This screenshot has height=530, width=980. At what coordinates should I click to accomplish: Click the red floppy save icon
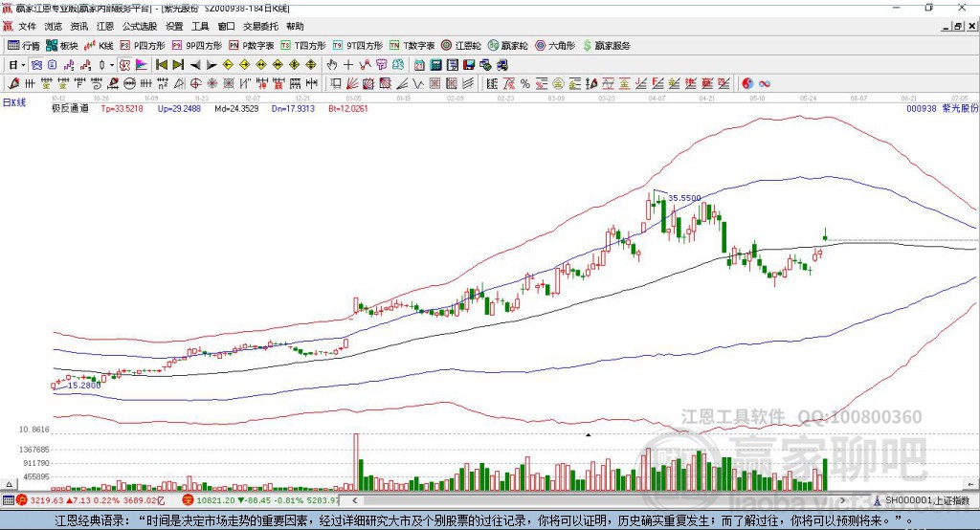coord(469,65)
